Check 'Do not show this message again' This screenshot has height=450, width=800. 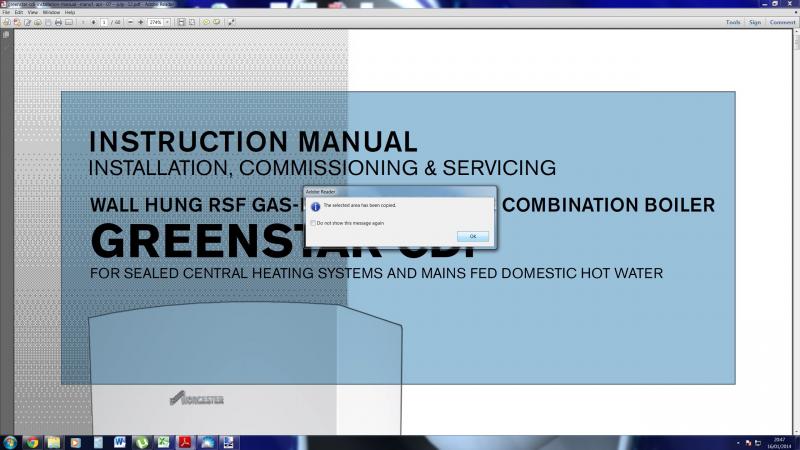coord(312,223)
